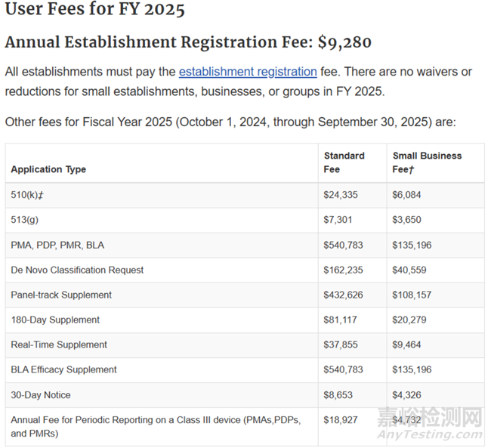This screenshot has height=448, width=491.
Task: Click the BLA Efficacy Supplement row label
Action: [63, 369]
